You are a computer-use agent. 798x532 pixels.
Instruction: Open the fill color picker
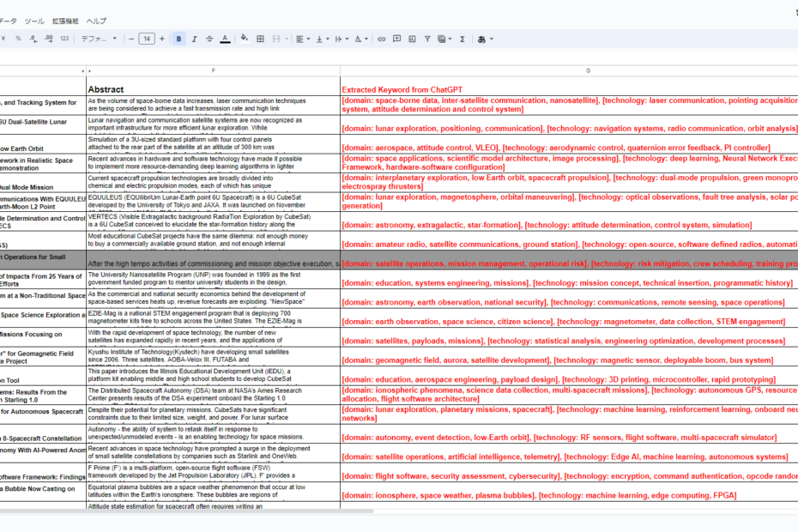click(245, 39)
